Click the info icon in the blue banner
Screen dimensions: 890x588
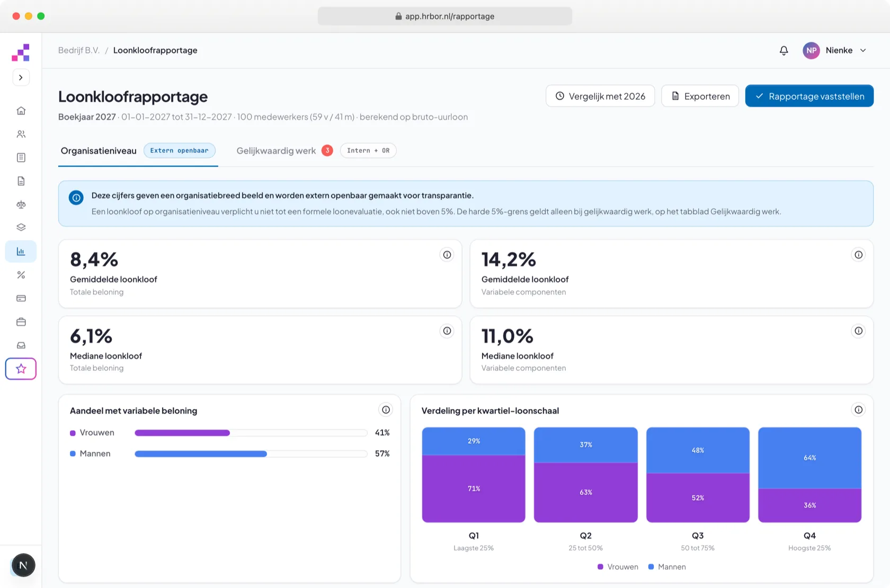[76, 198]
